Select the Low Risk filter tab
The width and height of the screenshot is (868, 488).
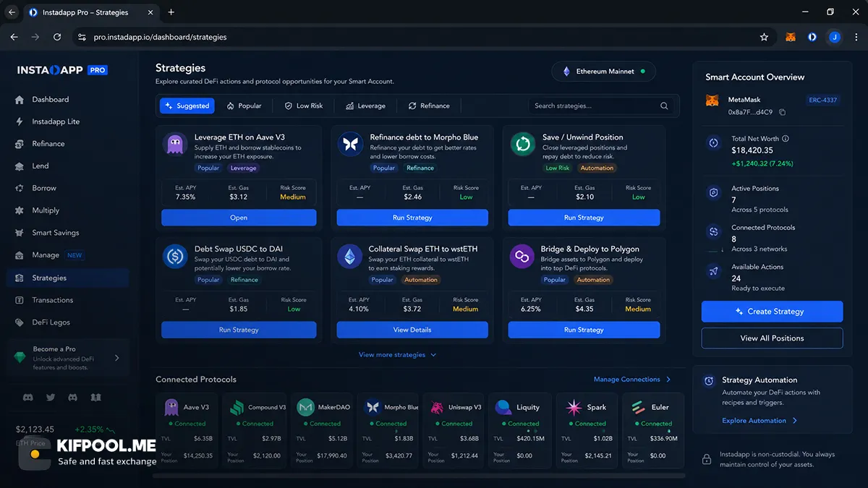304,106
